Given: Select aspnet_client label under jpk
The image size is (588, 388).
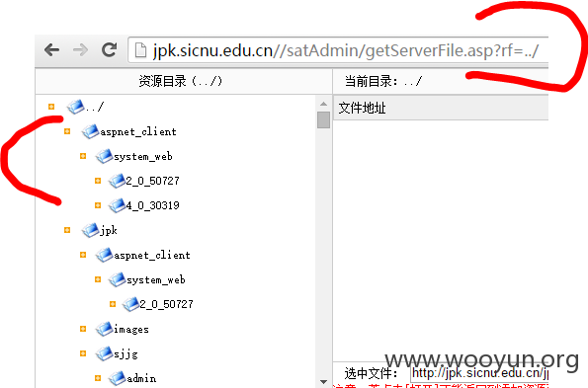Looking at the screenshot, I should tap(152, 256).
